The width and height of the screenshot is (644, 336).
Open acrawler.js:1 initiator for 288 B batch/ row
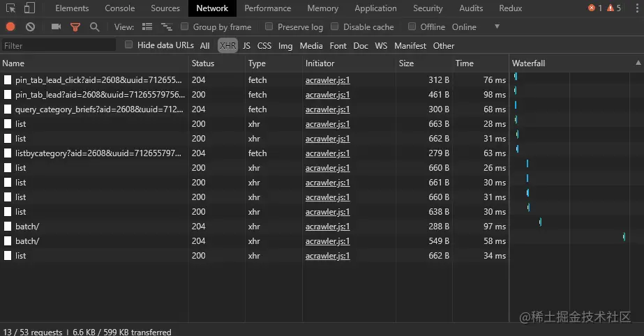327,227
